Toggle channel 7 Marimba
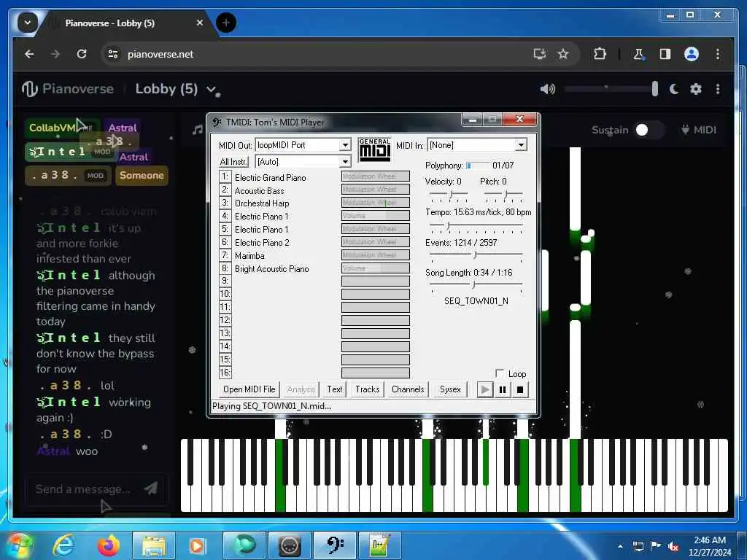Screen dimensions: 747x560 [225, 255]
